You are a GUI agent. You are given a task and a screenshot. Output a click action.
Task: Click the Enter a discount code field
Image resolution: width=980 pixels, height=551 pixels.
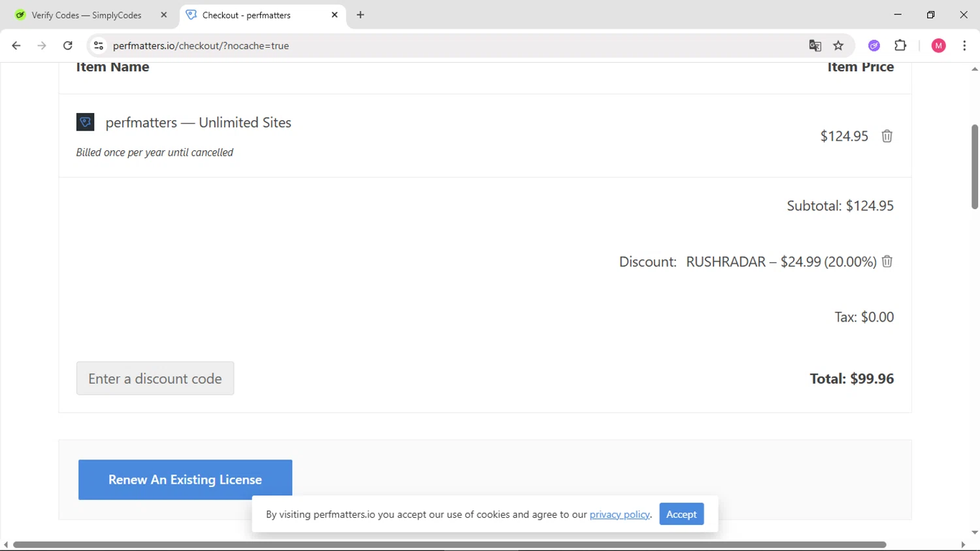(x=155, y=378)
